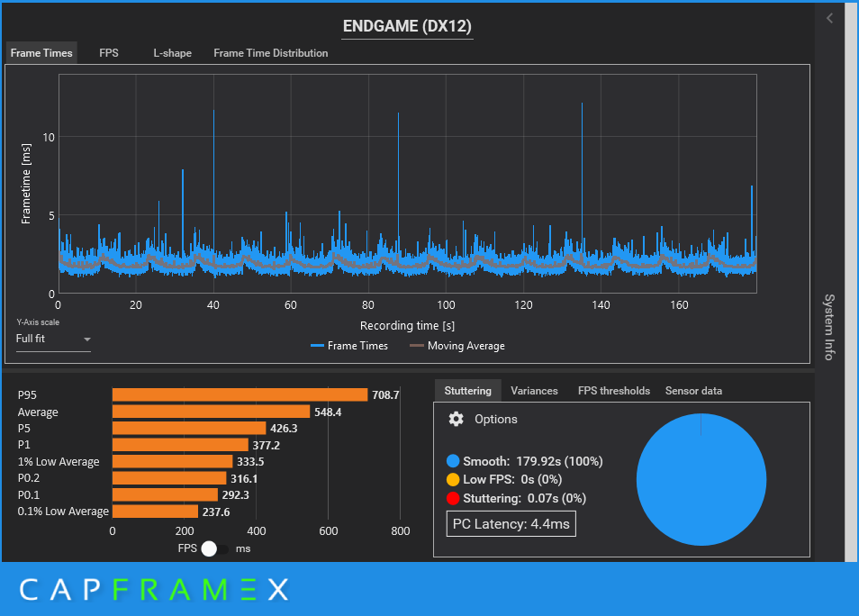Click the 'Smooth: 179.92s (100%)' text

pos(533,461)
